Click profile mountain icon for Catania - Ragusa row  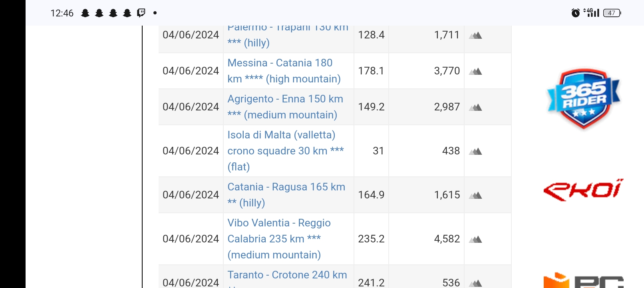[475, 195]
